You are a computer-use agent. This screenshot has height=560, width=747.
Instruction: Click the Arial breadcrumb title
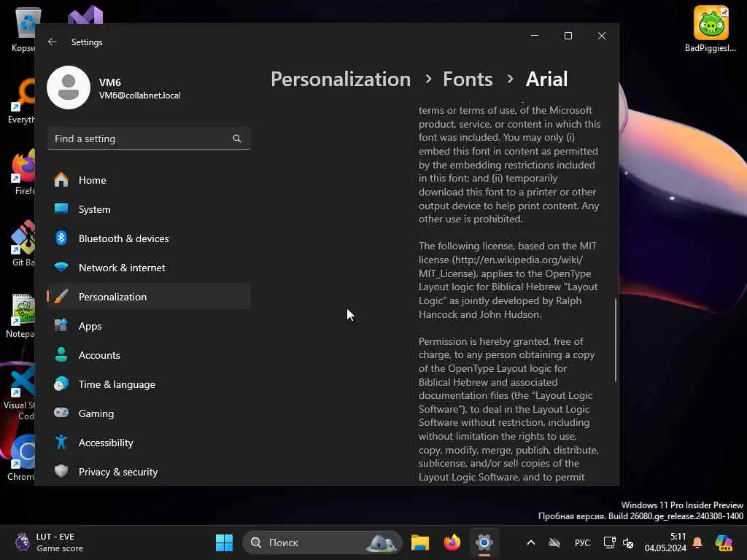pos(546,79)
